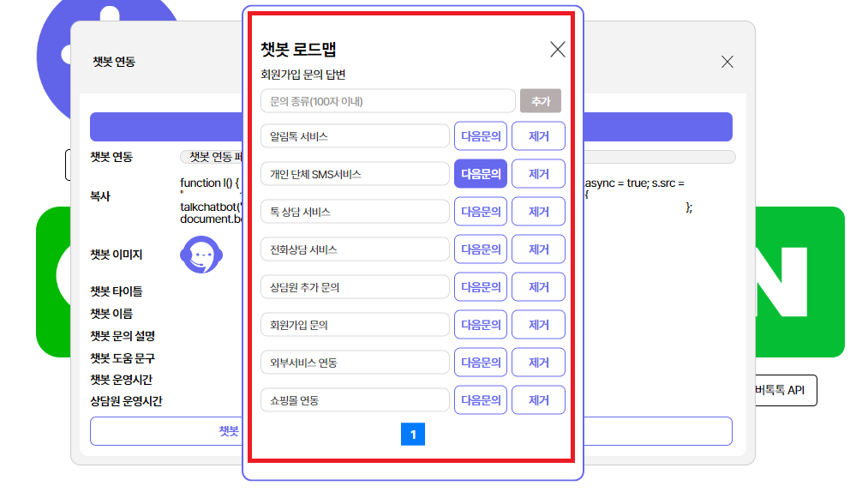Open 다음문의 for 외부서비스 연동
Image resolution: width=868 pixels, height=498 pixels.
[481, 363]
